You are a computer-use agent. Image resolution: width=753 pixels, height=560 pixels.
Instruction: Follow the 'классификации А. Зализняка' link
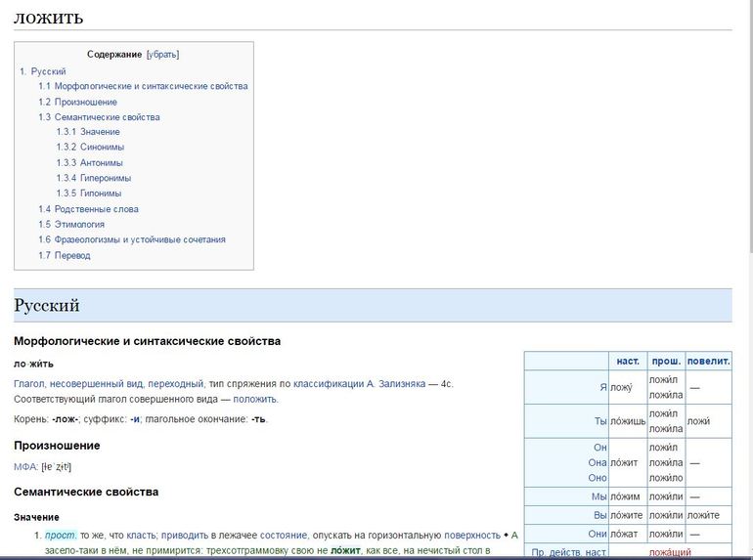pyautogui.click(x=359, y=384)
